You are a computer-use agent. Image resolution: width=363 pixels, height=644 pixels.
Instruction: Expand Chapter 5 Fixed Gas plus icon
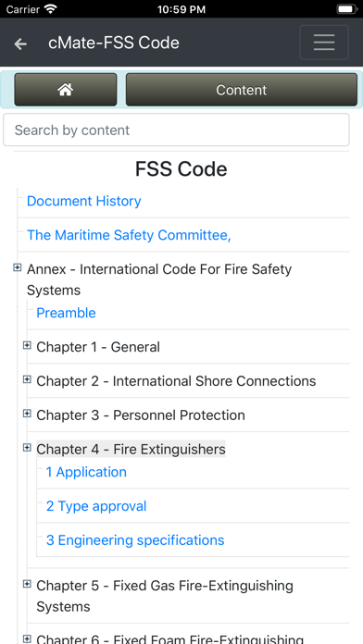click(x=27, y=584)
